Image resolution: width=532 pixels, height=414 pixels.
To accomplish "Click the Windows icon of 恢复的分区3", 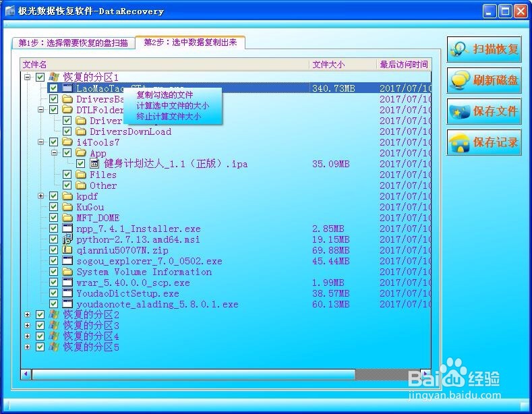I will (54, 326).
